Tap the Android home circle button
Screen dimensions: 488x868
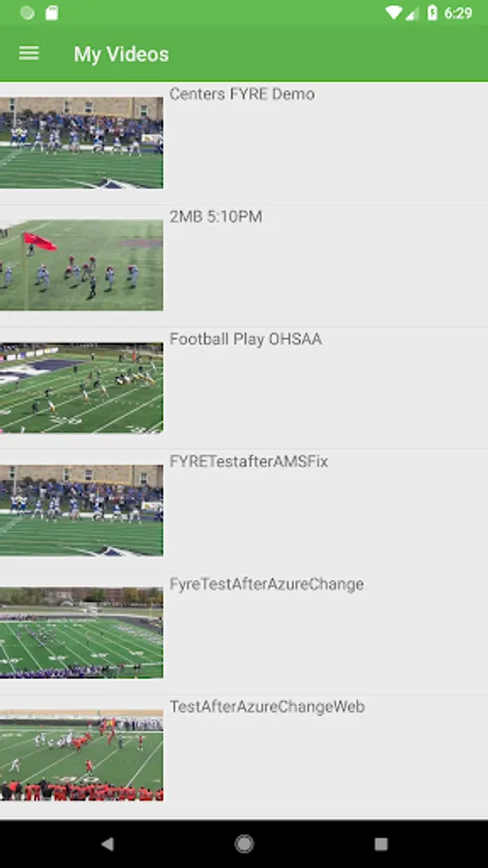point(244,844)
